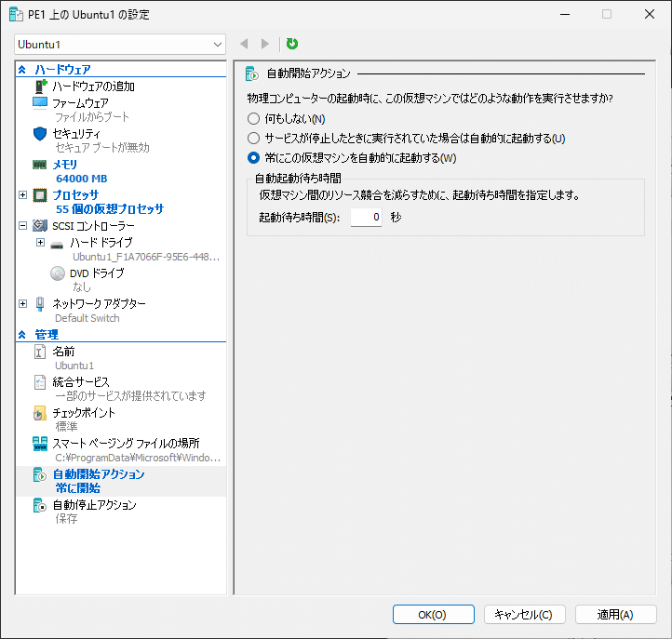Expand the プロセッサ tree node
This screenshot has width=672, height=639.
point(22,195)
